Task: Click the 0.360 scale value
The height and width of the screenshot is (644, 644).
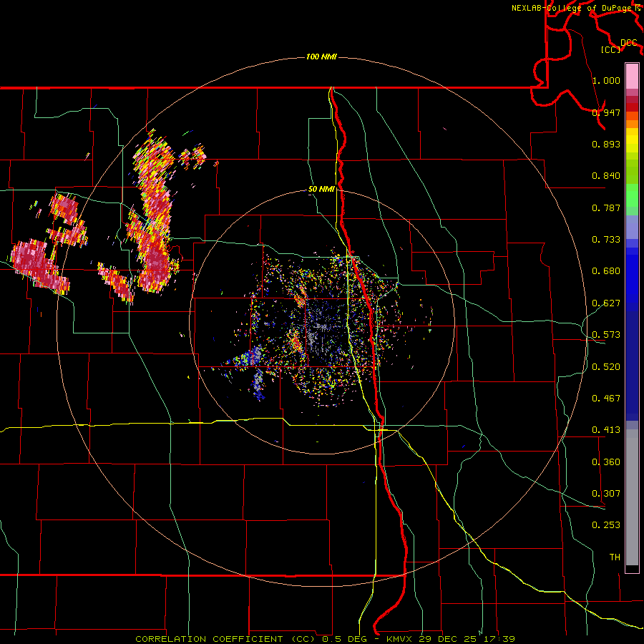Action: [606, 462]
